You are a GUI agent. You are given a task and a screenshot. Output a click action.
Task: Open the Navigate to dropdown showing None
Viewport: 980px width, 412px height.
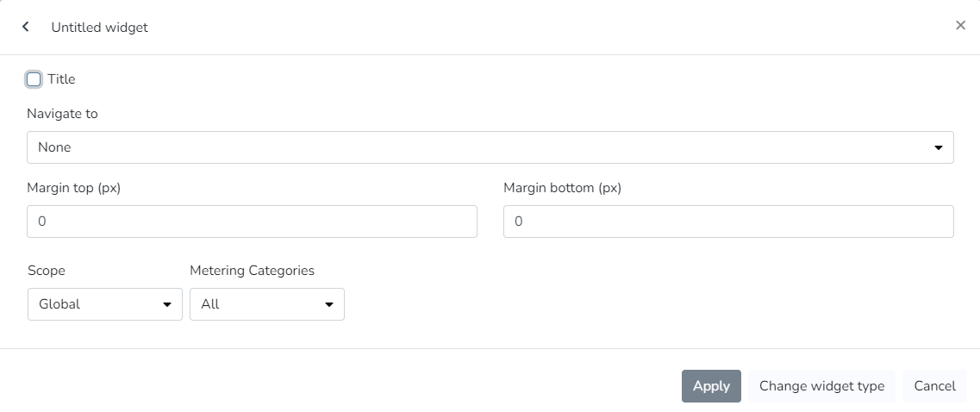(x=490, y=147)
